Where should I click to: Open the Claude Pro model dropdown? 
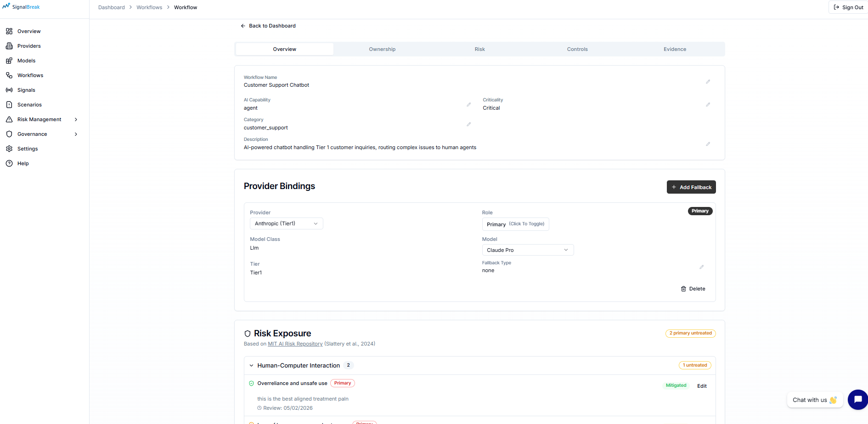pos(527,250)
